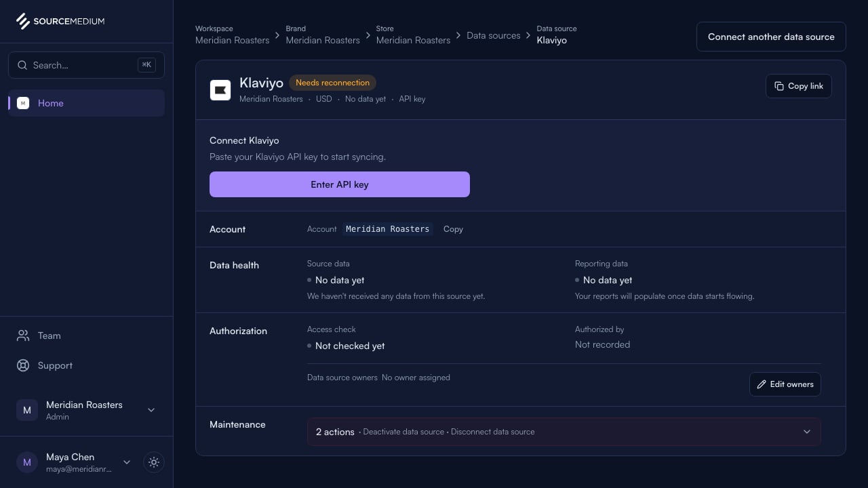This screenshot has height=488, width=868.
Task: Click "We haven't received any data" message
Action: pyautogui.click(x=396, y=296)
